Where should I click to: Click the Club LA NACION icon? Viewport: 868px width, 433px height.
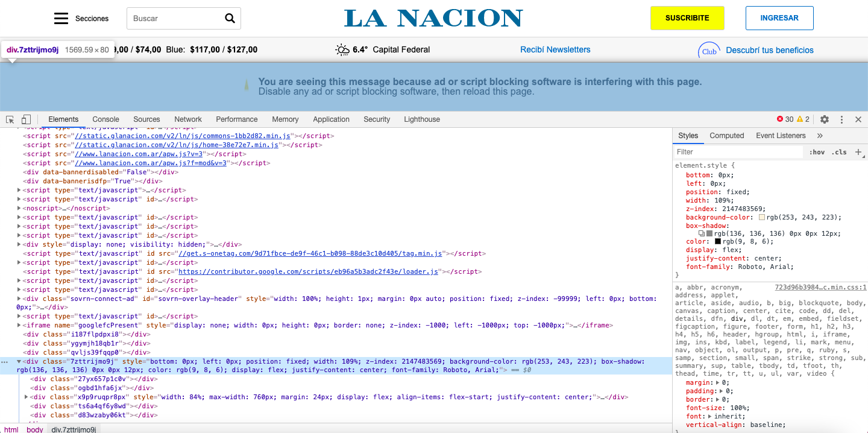[x=709, y=51]
